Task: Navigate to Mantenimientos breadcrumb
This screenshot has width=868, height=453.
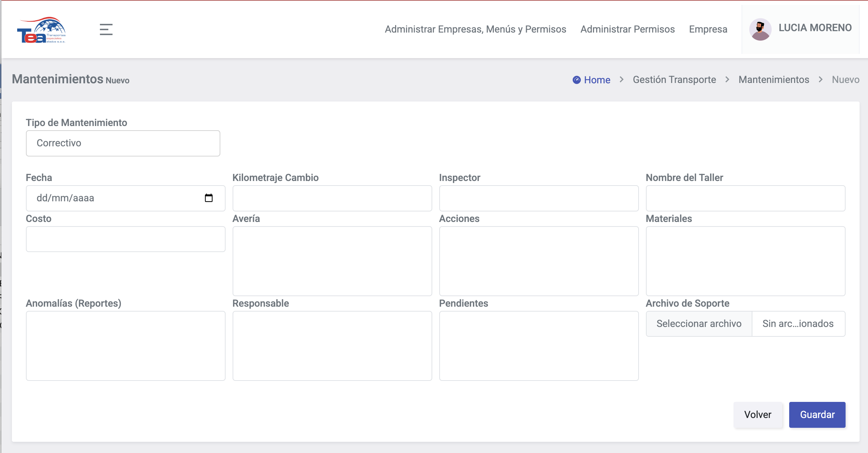Action: click(774, 80)
